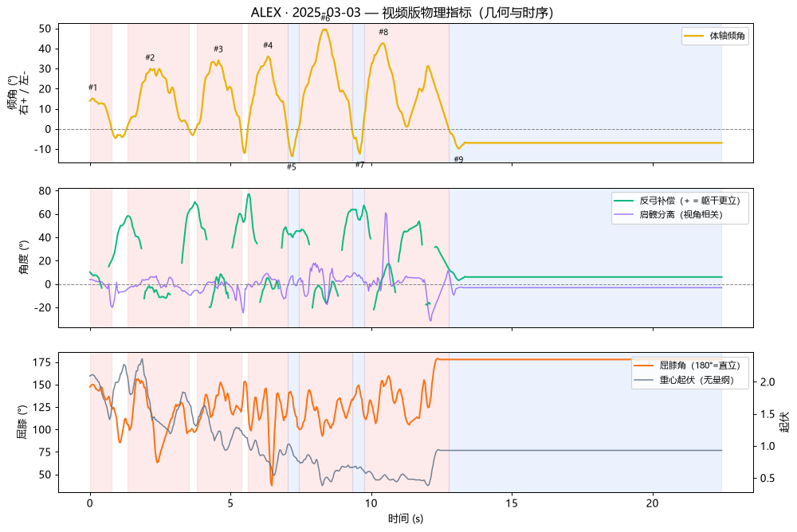
Task: Click the #2 peak annotation
Action: pyautogui.click(x=150, y=57)
